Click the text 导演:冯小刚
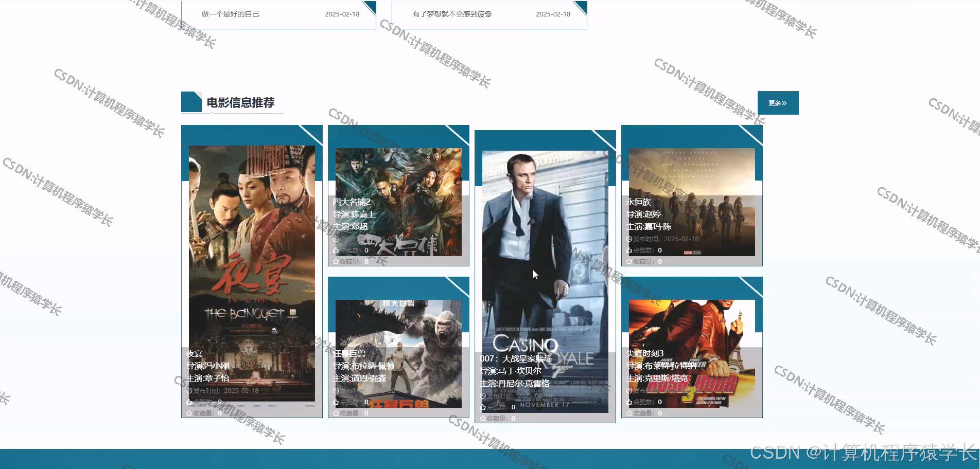Screen dimensions: 980x469 click(x=207, y=366)
